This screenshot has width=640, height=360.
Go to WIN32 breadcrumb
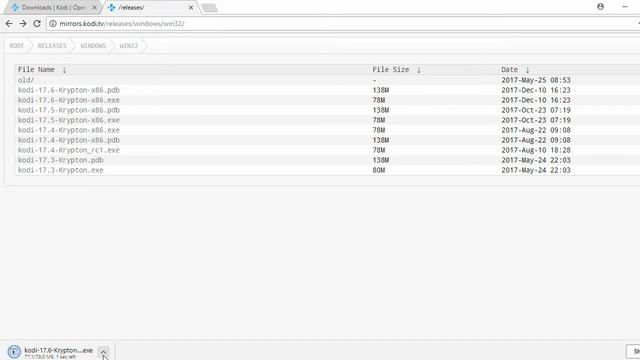tap(129, 46)
